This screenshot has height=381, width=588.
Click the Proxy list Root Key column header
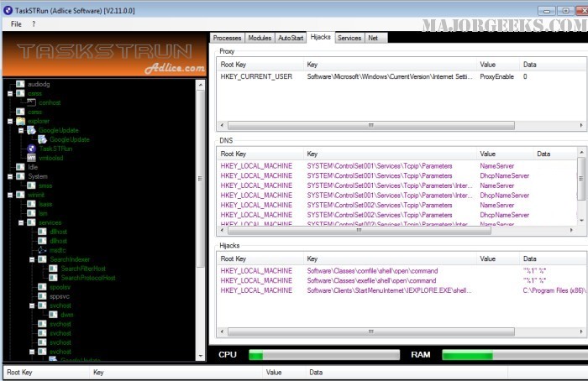(x=260, y=65)
